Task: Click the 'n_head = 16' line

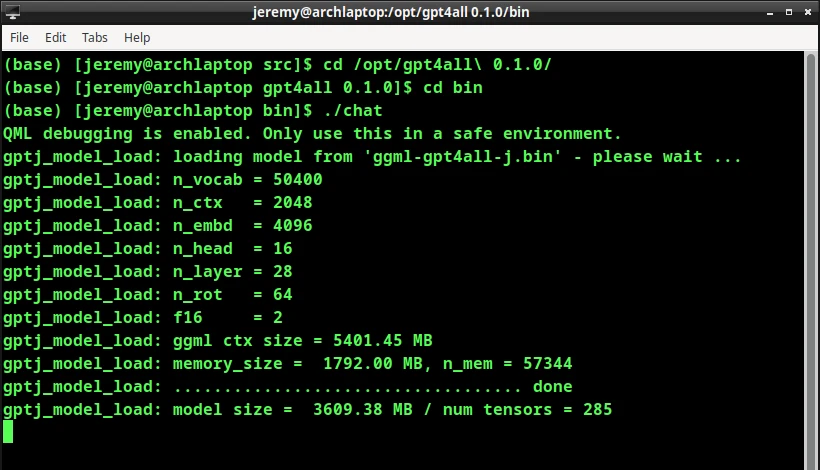Action: click(x=147, y=249)
